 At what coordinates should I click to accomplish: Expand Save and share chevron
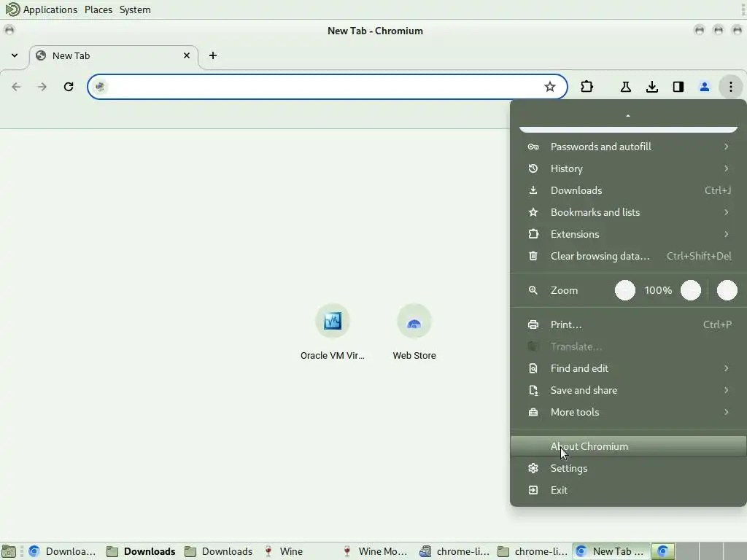pos(726,391)
